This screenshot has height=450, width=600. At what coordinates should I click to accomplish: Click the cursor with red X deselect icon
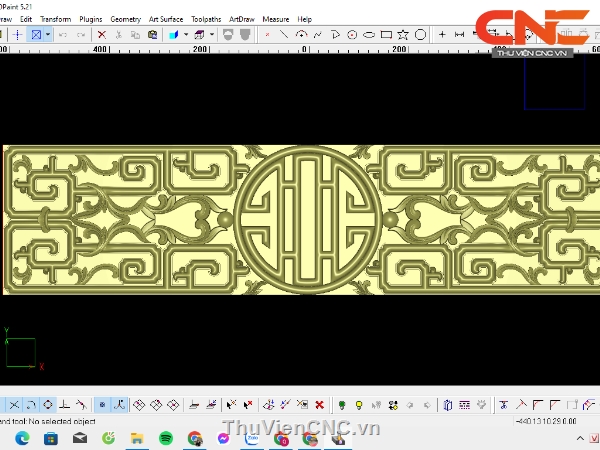point(248,405)
